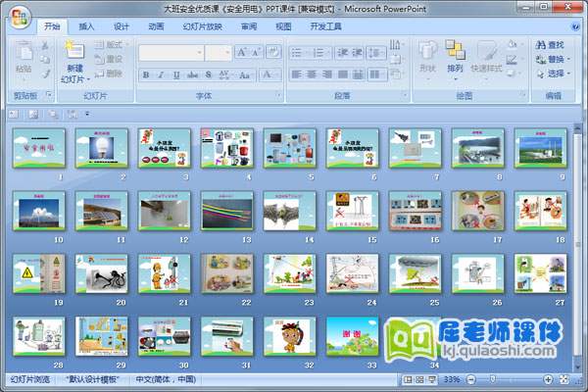The height and width of the screenshot is (392, 588).
Task: Click the Replace (替换) button
Action: [554, 59]
